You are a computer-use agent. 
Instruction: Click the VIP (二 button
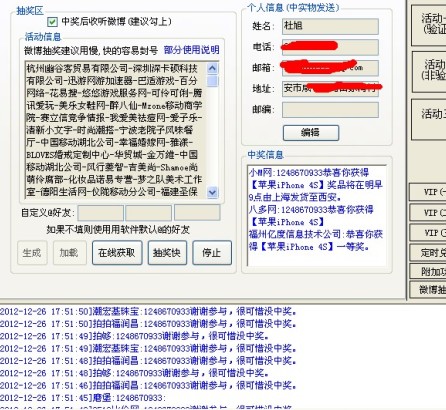coord(428,212)
